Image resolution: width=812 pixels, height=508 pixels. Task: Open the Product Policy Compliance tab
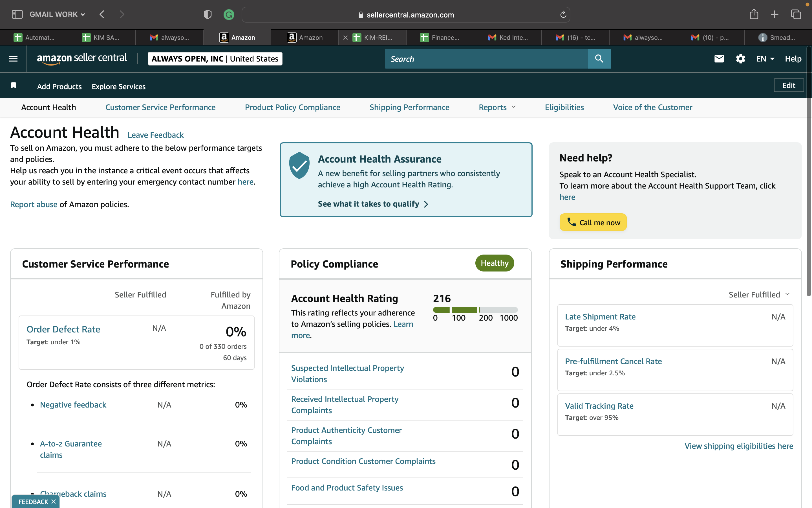293,107
